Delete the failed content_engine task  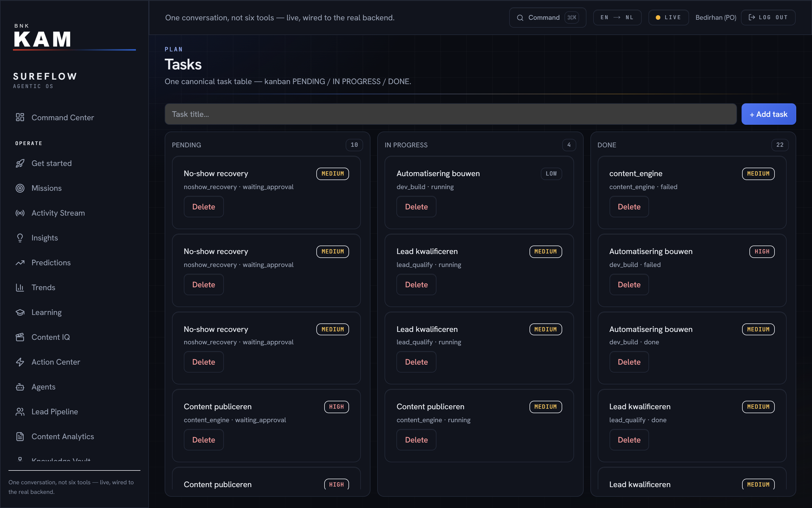[x=629, y=207]
